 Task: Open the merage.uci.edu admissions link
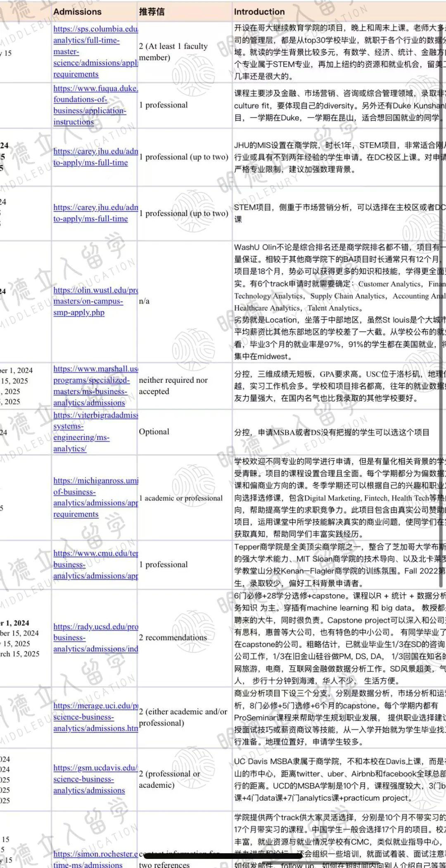(x=95, y=717)
